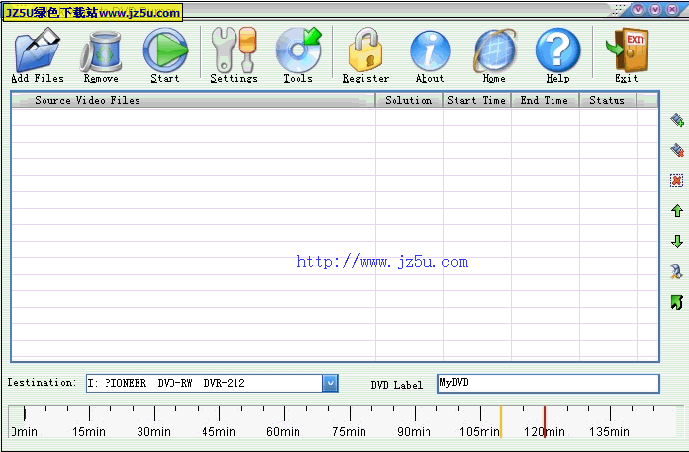The image size is (689, 452).
Task: Move item down with green arrow
Action: [x=677, y=241]
